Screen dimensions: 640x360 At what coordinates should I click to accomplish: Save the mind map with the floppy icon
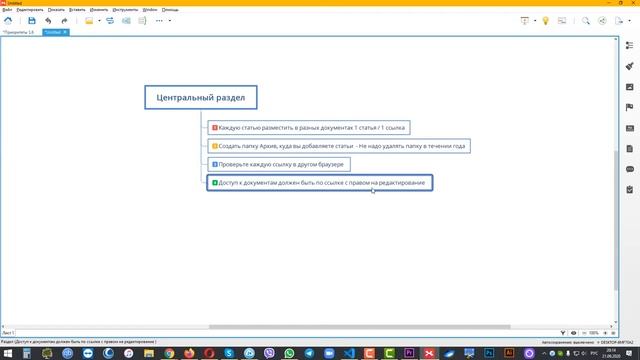(x=31, y=20)
